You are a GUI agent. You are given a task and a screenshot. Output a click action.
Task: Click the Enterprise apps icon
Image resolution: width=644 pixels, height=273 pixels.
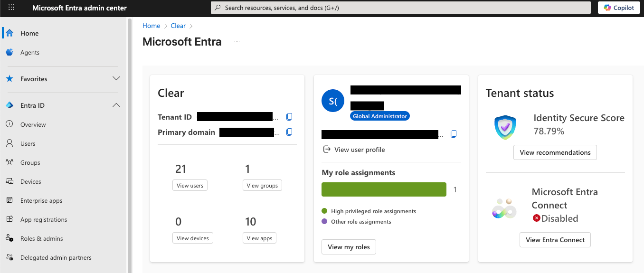tap(9, 200)
